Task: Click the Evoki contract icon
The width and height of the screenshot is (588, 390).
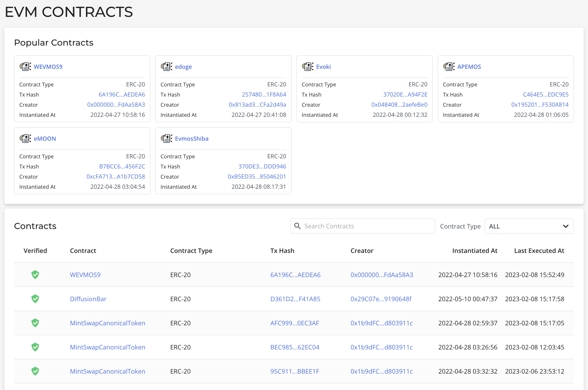Action: click(x=308, y=66)
